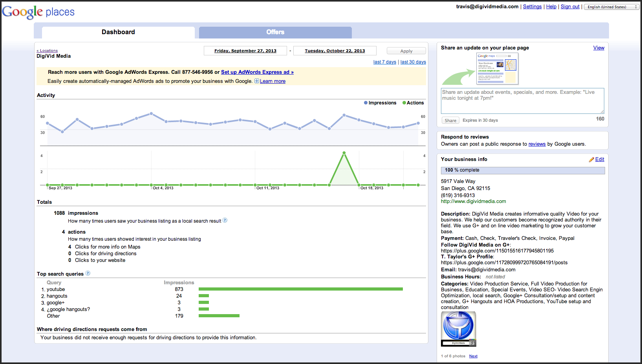This screenshot has height=364, width=642.
Task: Click the green actions peak point on chart
Action: pyautogui.click(x=344, y=153)
